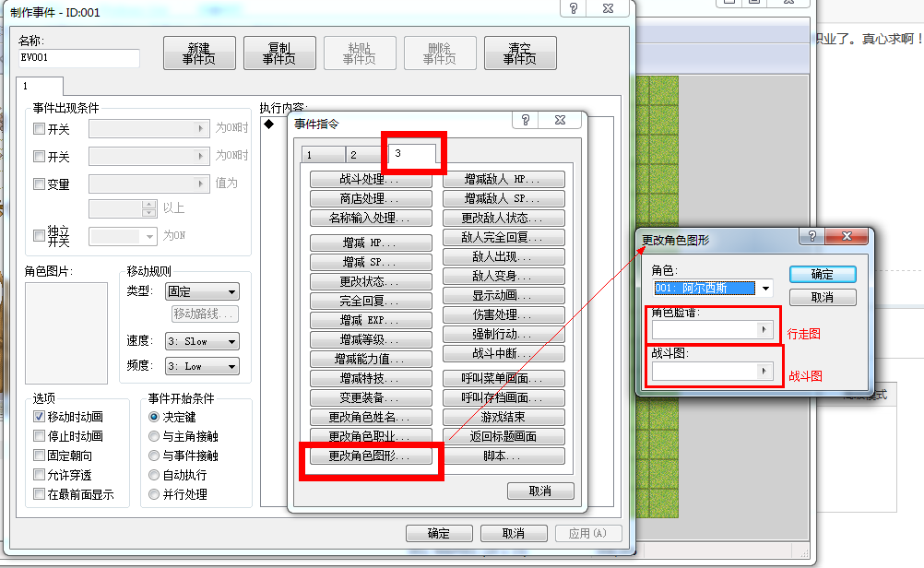Image resolution: width=924 pixels, height=568 pixels.
Task: Click variable value spinner arrows
Action: pyautogui.click(x=149, y=208)
